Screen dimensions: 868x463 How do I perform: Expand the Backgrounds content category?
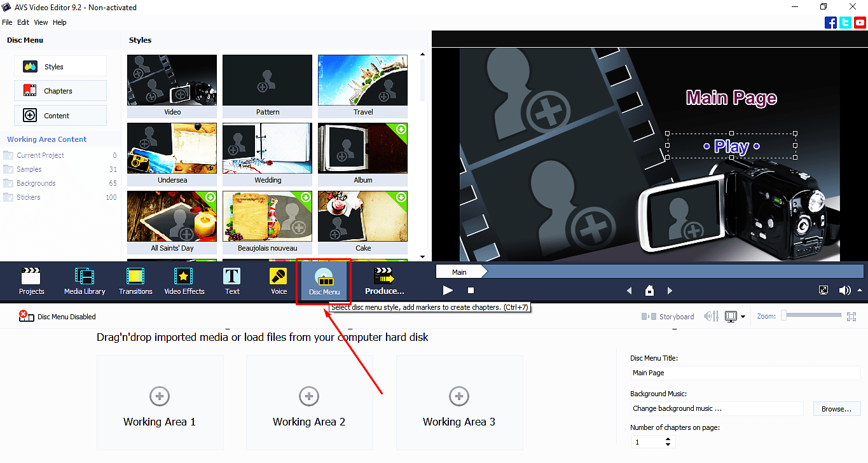point(38,183)
